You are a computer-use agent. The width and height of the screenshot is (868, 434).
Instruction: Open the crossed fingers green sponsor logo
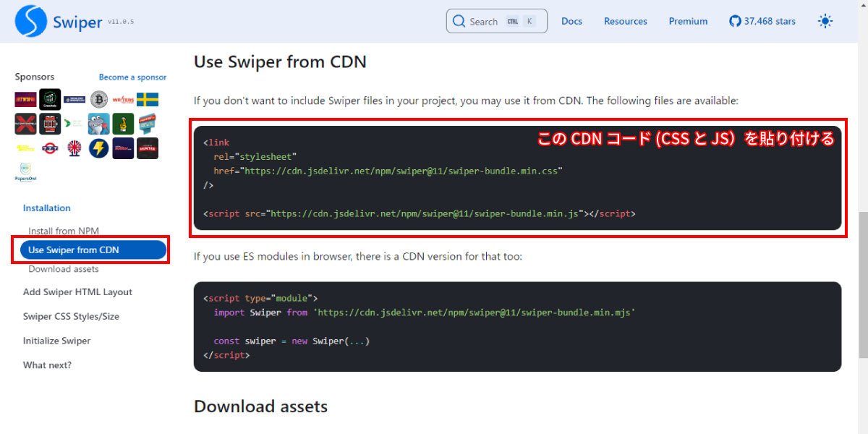click(x=123, y=124)
